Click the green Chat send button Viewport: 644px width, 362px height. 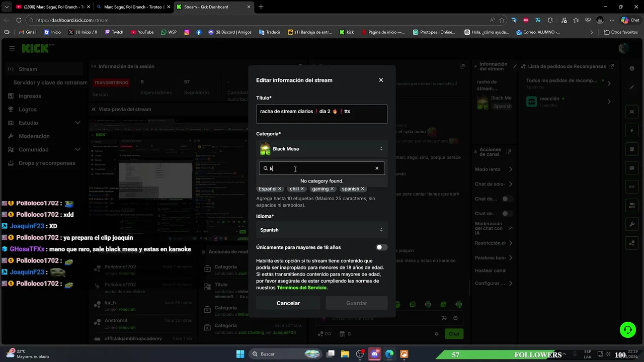click(454, 334)
